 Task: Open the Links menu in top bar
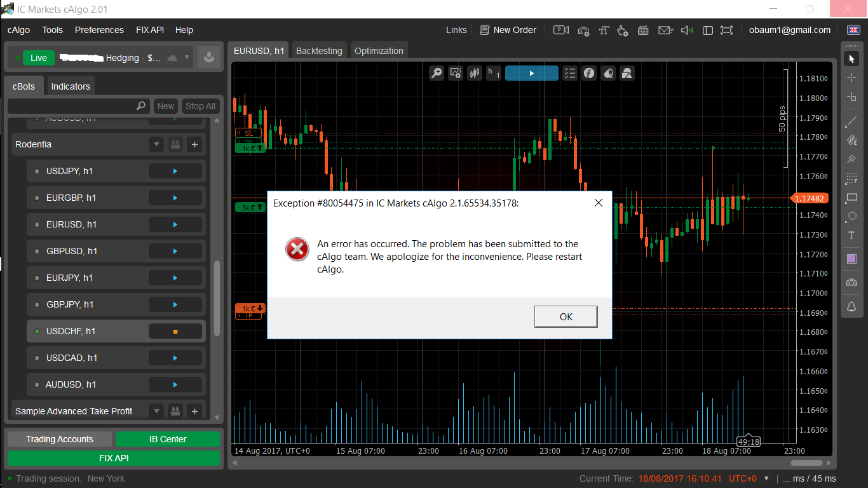[456, 30]
